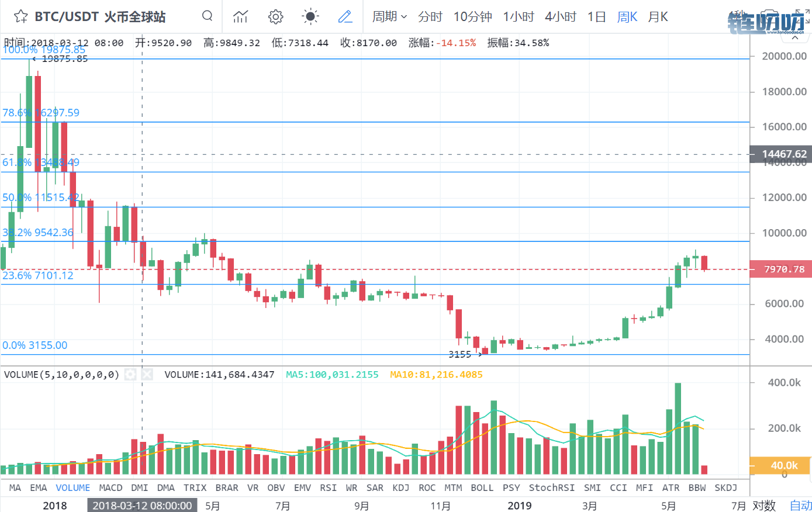This screenshot has height=512, width=812.
Task: Toggle 自动 auto scale
Action: [x=800, y=505]
